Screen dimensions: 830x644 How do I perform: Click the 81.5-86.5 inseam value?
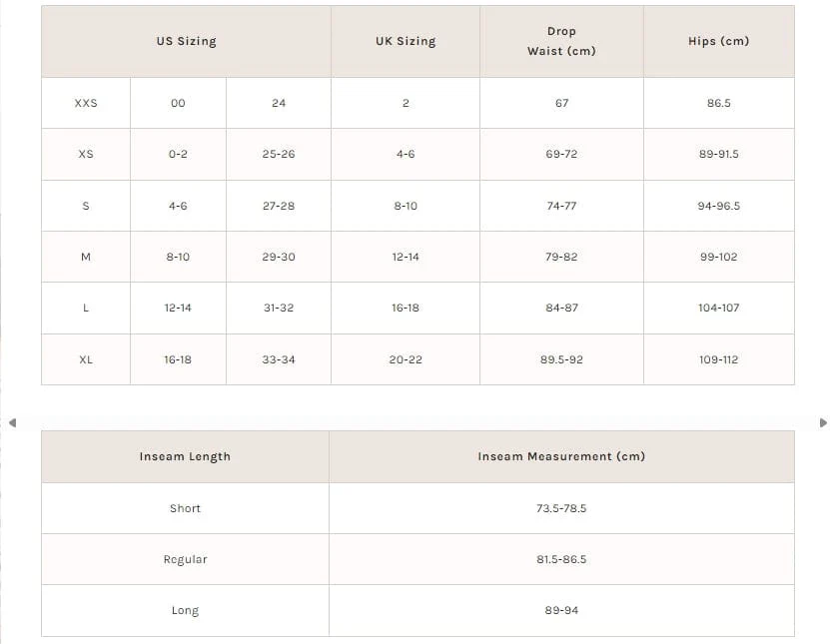point(561,559)
